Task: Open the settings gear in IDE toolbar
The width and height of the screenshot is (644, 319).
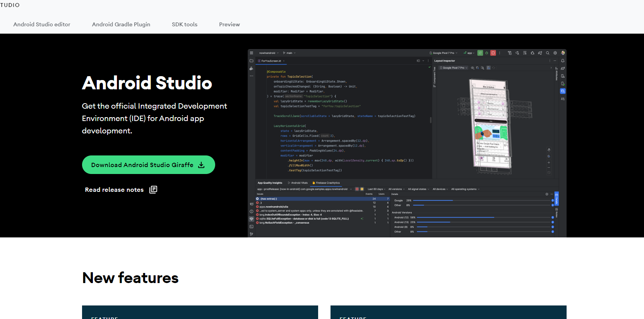Action: pyautogui.click(x=555, y=53)
